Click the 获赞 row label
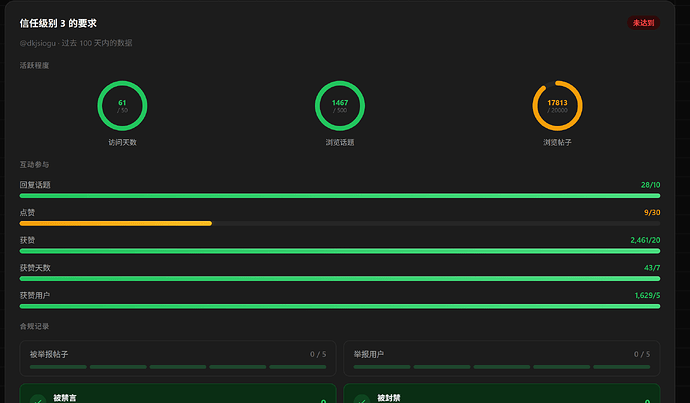This screenshot has height=403, width=690. click(x=27, y=240)
